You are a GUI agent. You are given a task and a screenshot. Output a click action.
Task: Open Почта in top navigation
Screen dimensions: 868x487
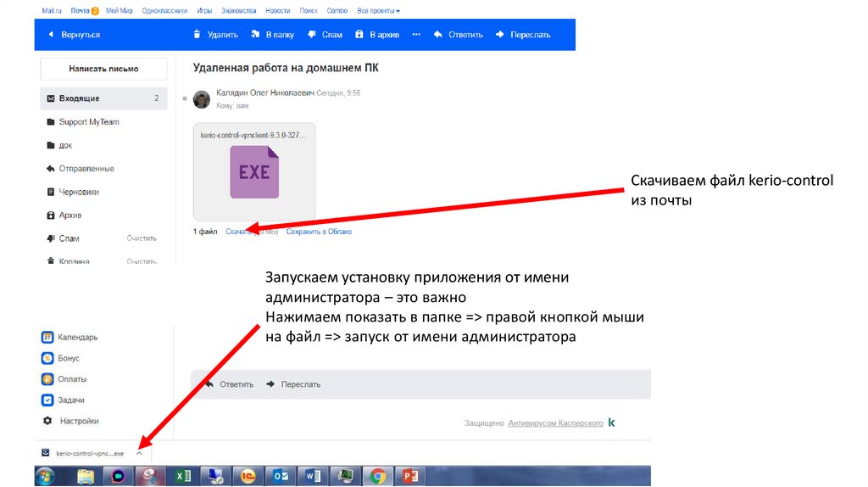[80, 10]
